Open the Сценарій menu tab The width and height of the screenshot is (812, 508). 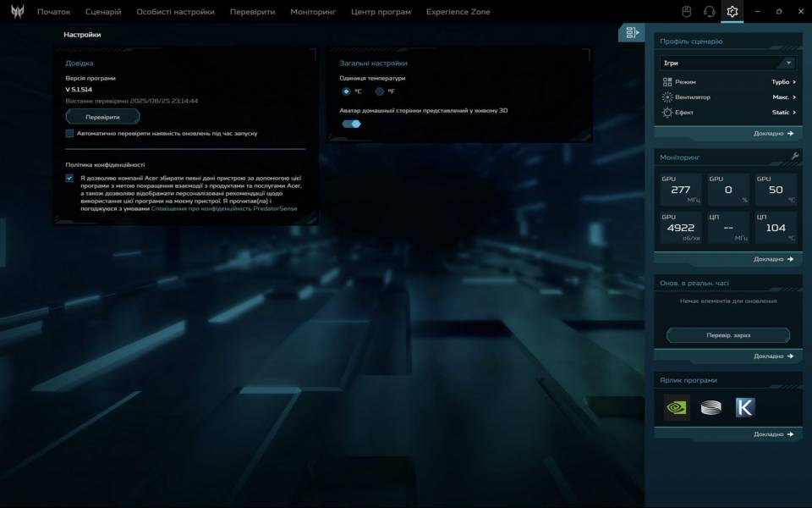103,12
